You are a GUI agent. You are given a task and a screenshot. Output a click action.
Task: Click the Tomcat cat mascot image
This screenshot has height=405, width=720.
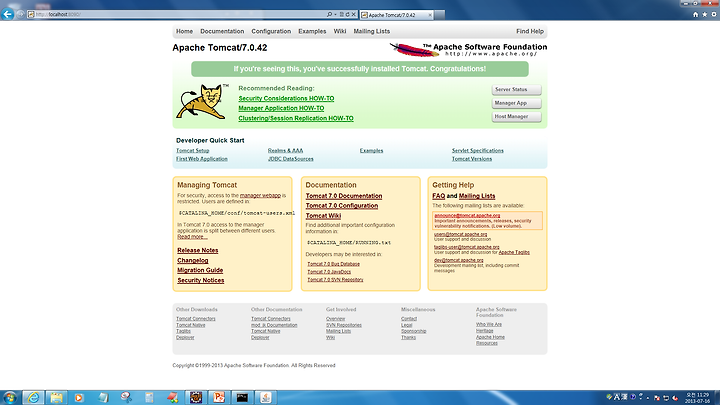(x=202, y=101)
